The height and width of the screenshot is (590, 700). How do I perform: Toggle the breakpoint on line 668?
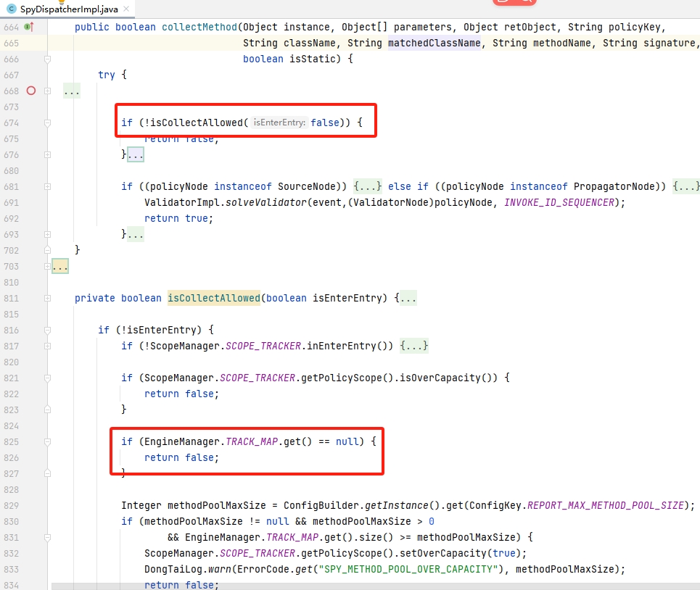[30, 91]
